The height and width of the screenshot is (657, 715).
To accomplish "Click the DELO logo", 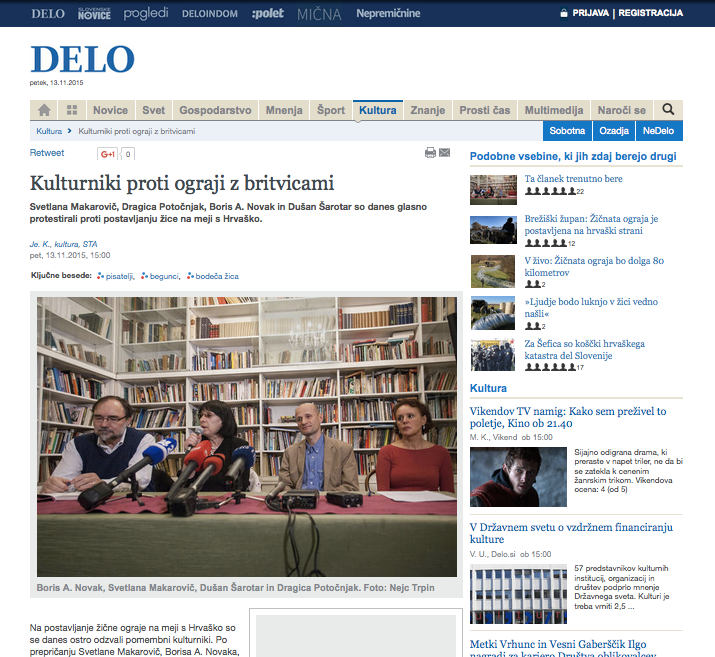I will [82, 59].
